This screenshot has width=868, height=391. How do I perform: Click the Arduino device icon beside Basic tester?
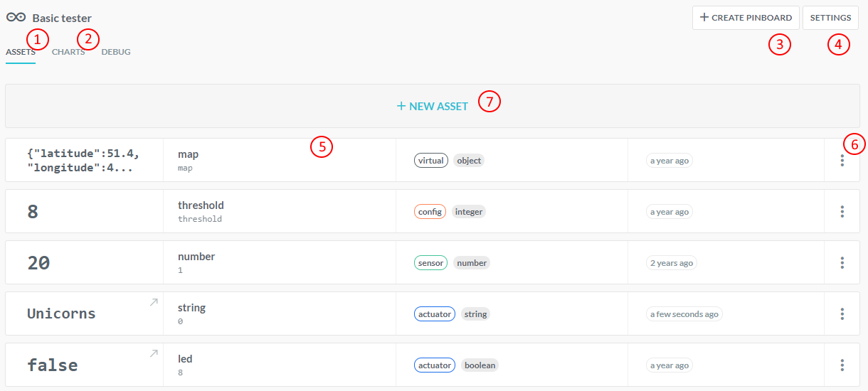click(x=16, y=18)
